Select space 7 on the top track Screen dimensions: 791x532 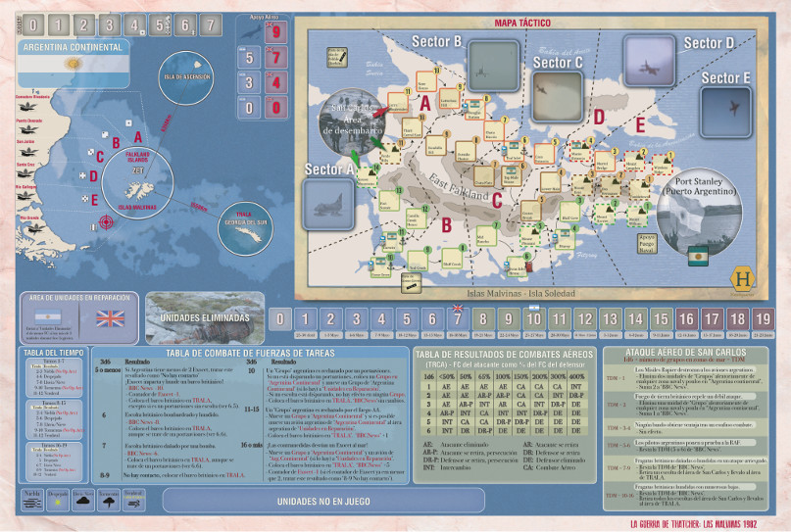[x=207, y=24]
